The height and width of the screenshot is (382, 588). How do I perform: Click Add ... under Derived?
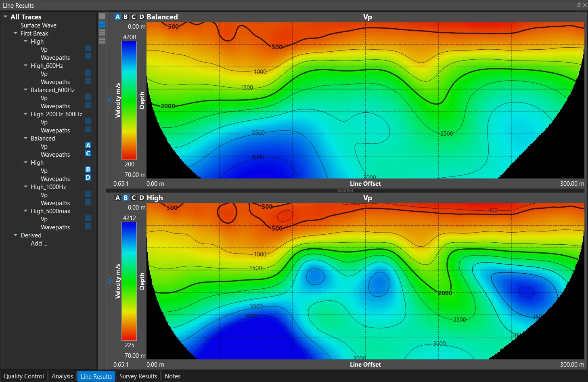pos(39,243)
